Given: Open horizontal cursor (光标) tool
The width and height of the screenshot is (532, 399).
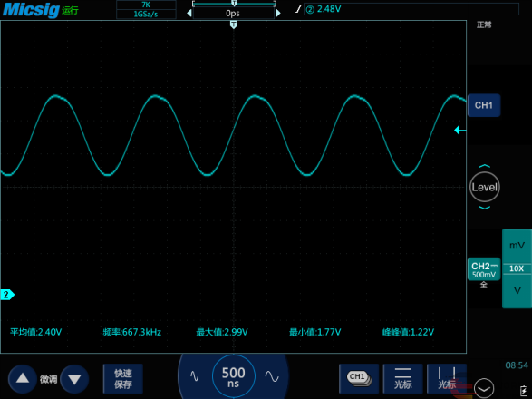Looking at the screenshot, I should click(x=402, y=378).
